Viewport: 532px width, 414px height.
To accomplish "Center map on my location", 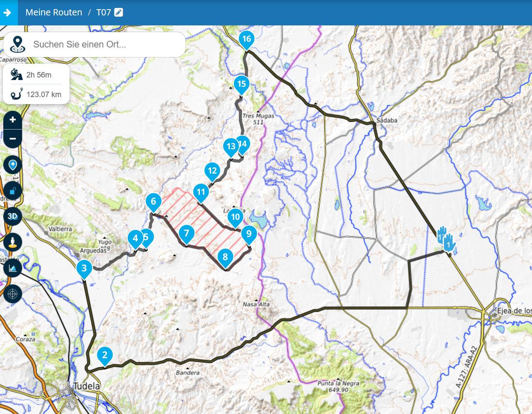I will click(13, 294).
